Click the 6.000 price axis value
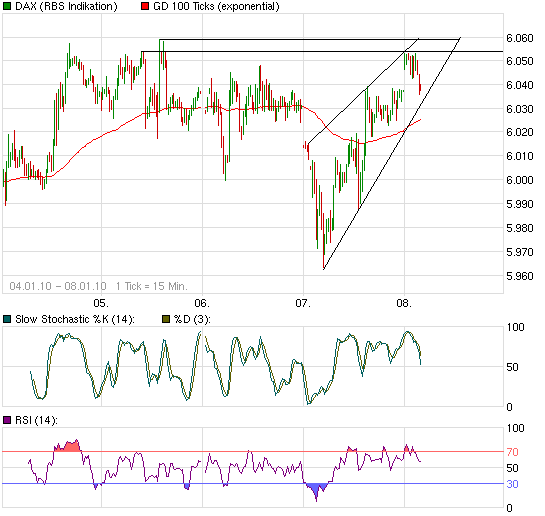545x516 pixels. [x=520, y=180]
